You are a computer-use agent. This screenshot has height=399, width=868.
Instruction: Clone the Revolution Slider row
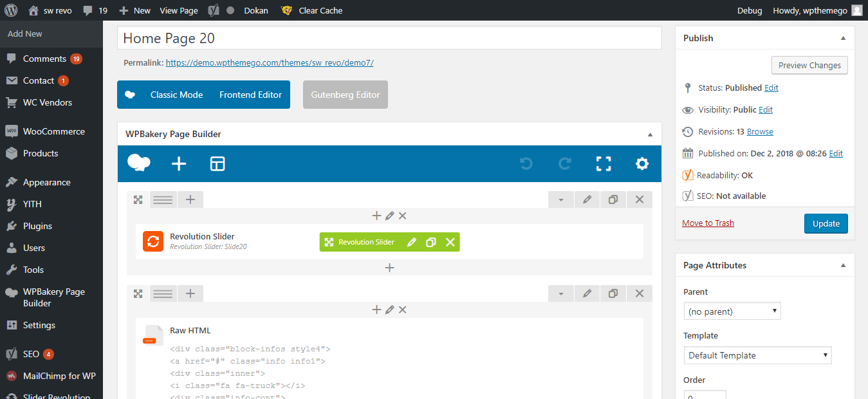[x=613, y=199]
